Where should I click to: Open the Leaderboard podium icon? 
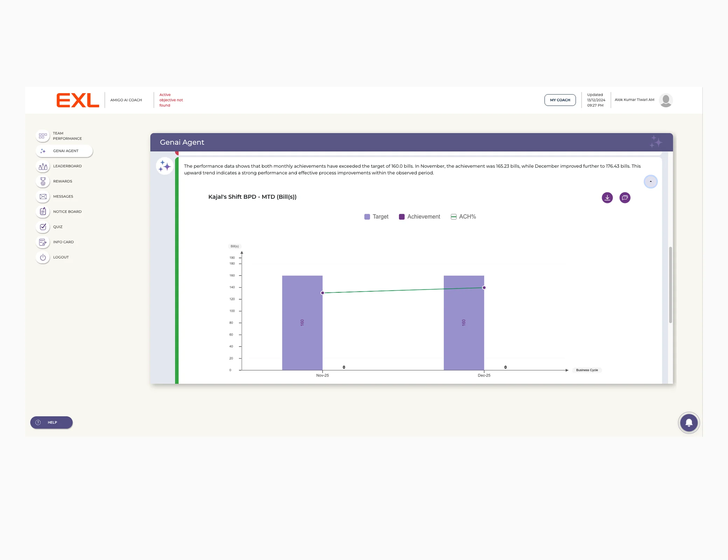tap(43, 166)
